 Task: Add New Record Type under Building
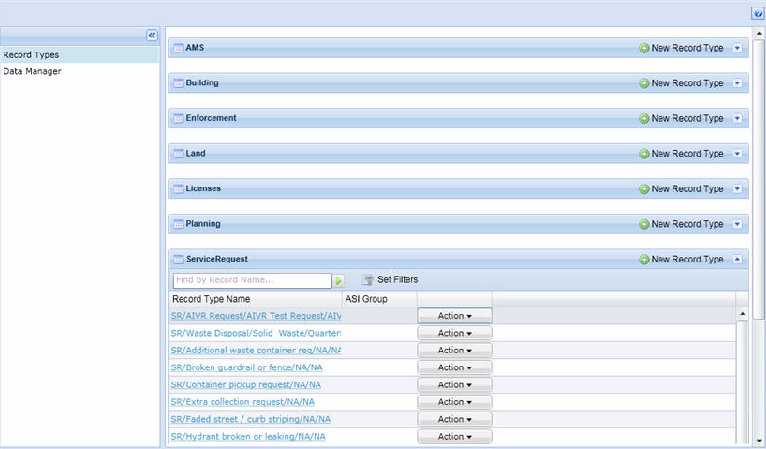pos(681,83)
